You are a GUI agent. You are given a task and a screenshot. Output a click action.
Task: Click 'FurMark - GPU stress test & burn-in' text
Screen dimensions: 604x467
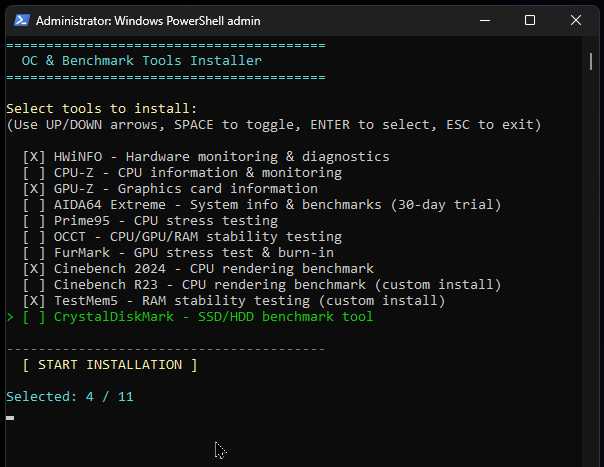(194, 253)
